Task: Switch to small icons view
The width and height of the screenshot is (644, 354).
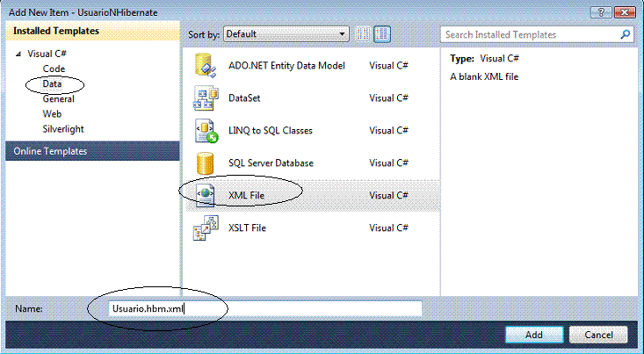Action: tap(363, 34)
